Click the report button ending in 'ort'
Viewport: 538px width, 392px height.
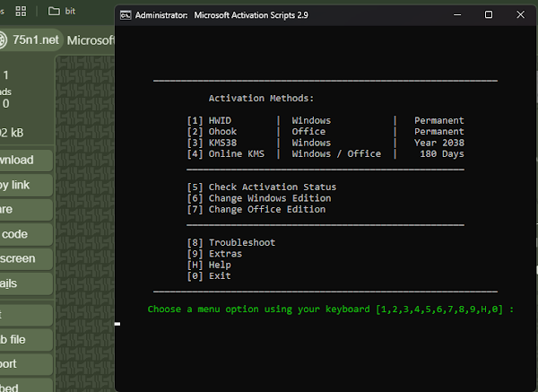(26, 364)
